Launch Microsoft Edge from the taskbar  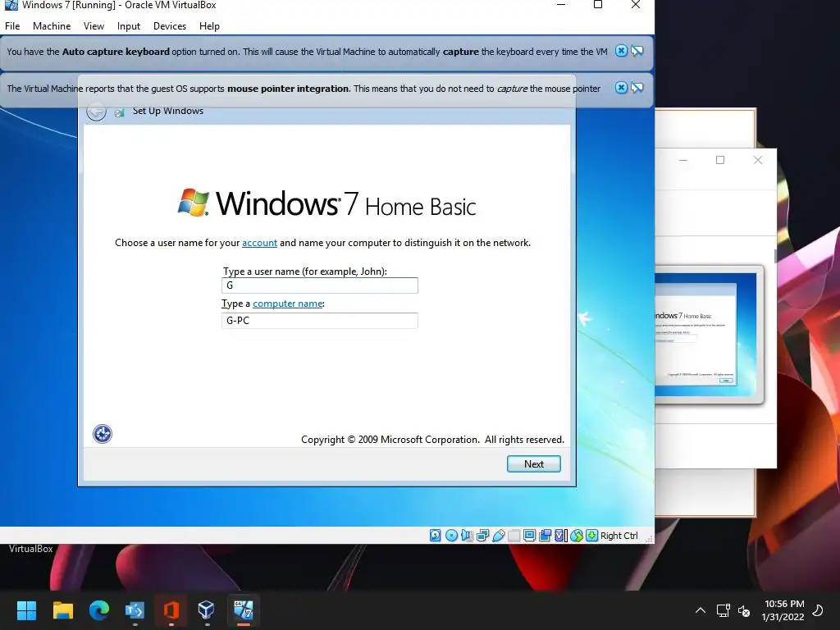coord(98,609)
